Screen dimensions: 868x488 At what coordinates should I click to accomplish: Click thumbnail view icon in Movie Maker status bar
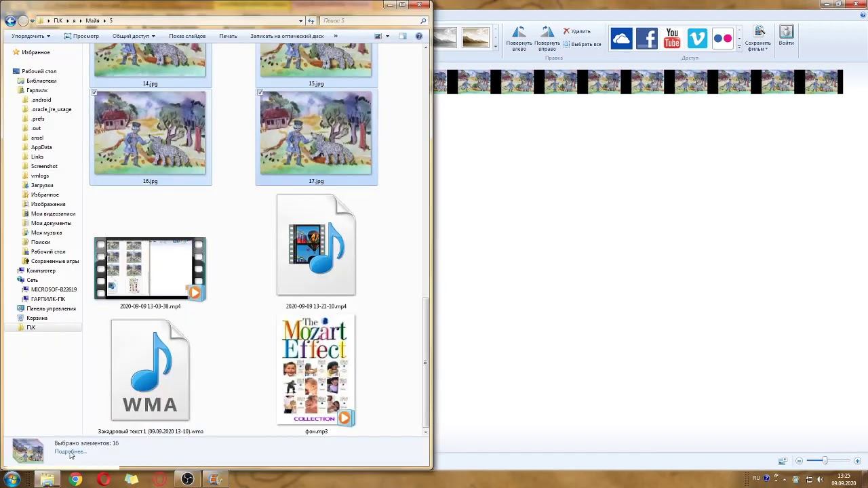(782, 461)
